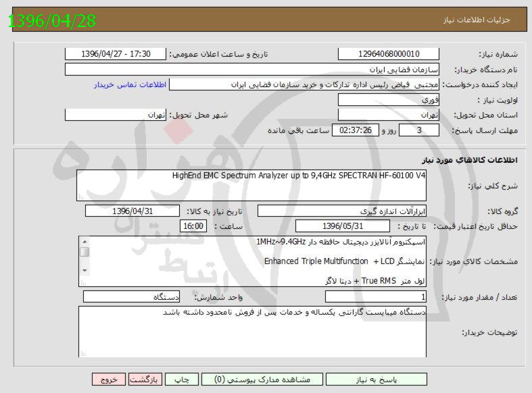Image resolution: width=532 pixels, height=393 pixels.
Task: Click the label شرح کلی نیاز
Action: point(493,186)
